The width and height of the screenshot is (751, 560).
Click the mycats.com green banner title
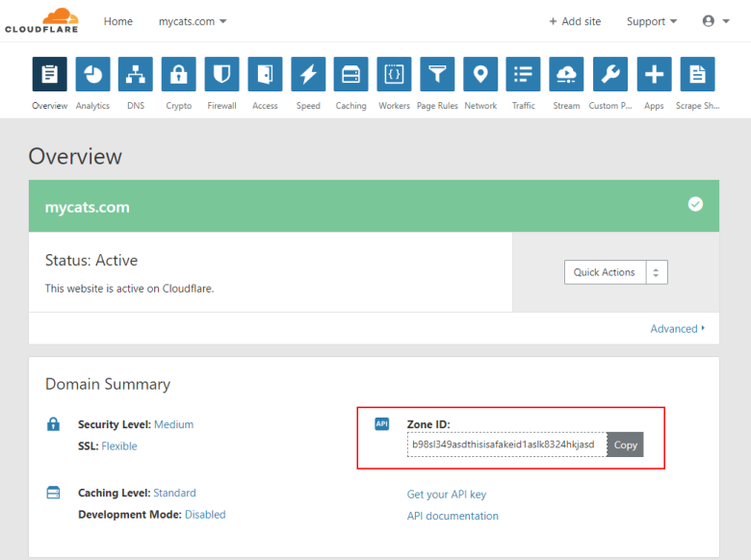pos(88,207)
